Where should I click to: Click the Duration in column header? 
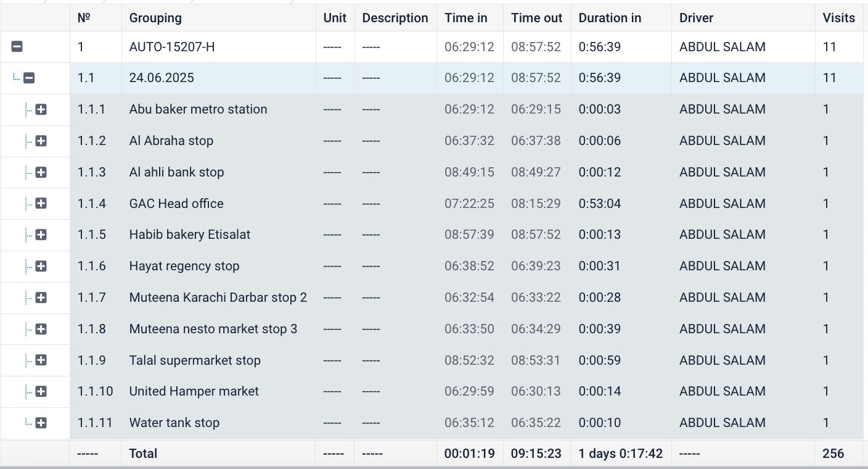coord(610,18)
